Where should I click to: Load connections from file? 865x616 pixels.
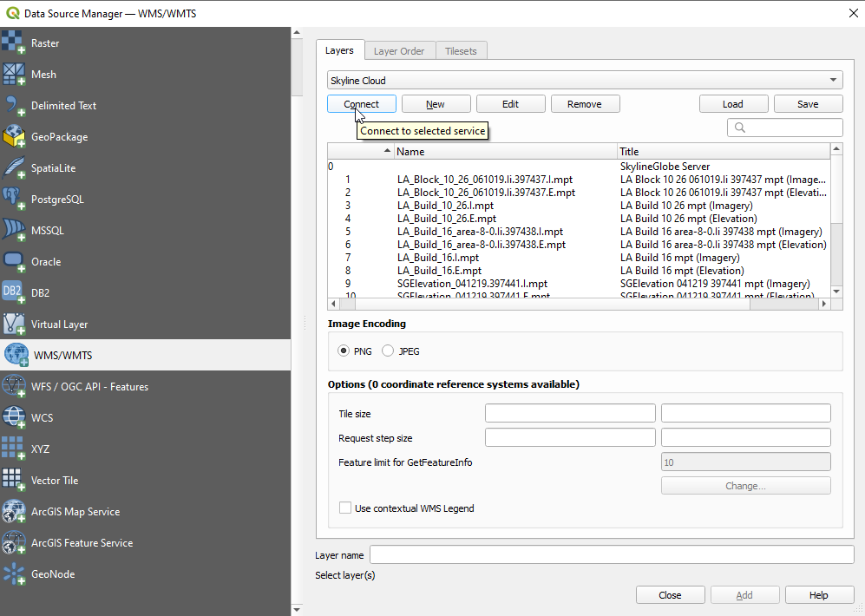pyautogui.click(x=733, y=103)
